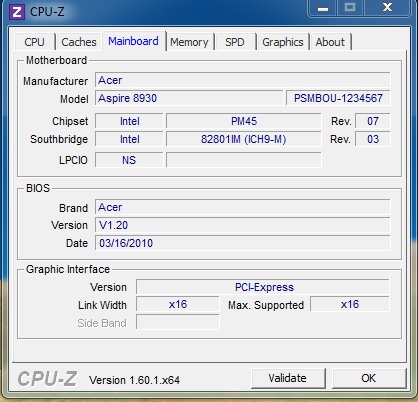
Task: Click the Link Width value x16
Action: (178, 304)
